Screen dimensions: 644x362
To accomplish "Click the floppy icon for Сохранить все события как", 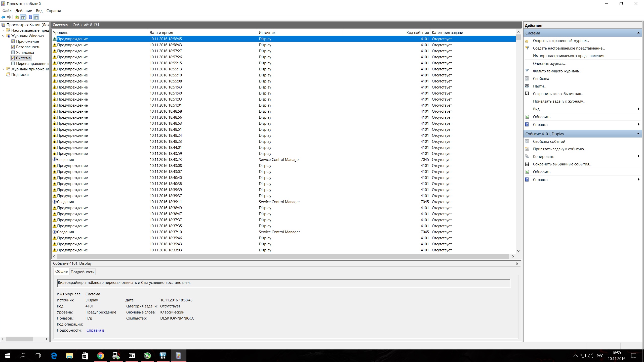I will point(527,94).
